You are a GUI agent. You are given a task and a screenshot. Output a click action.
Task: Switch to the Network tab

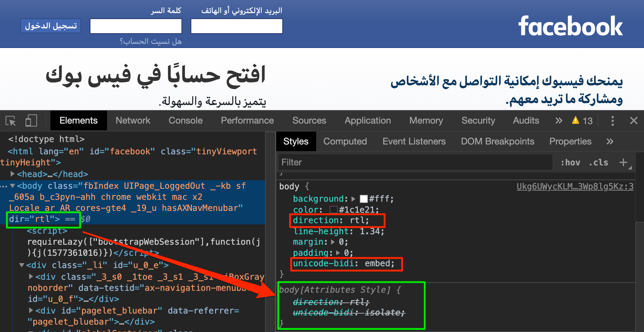pos(133,121)
